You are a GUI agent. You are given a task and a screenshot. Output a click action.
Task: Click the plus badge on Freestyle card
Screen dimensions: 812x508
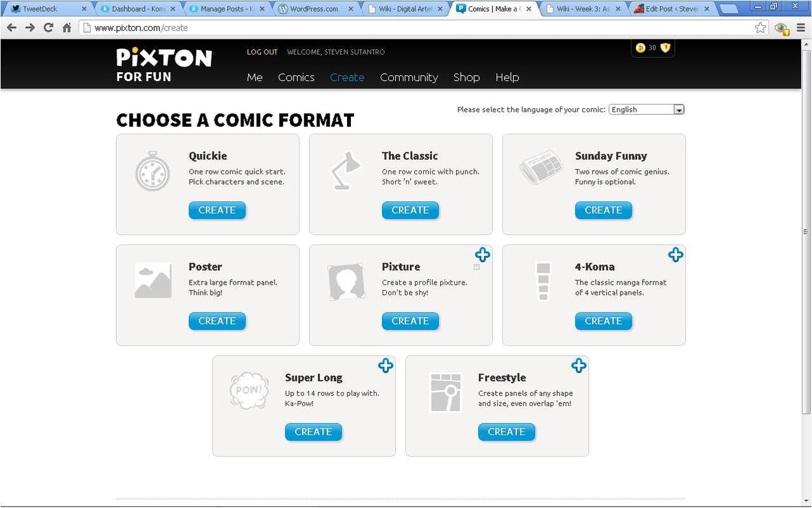pyautogui.click(x=579, y=365)
